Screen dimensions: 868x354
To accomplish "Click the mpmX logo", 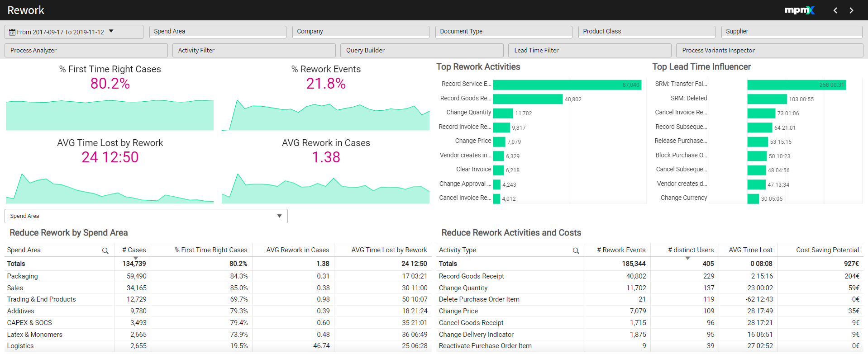I will (799, 10).
